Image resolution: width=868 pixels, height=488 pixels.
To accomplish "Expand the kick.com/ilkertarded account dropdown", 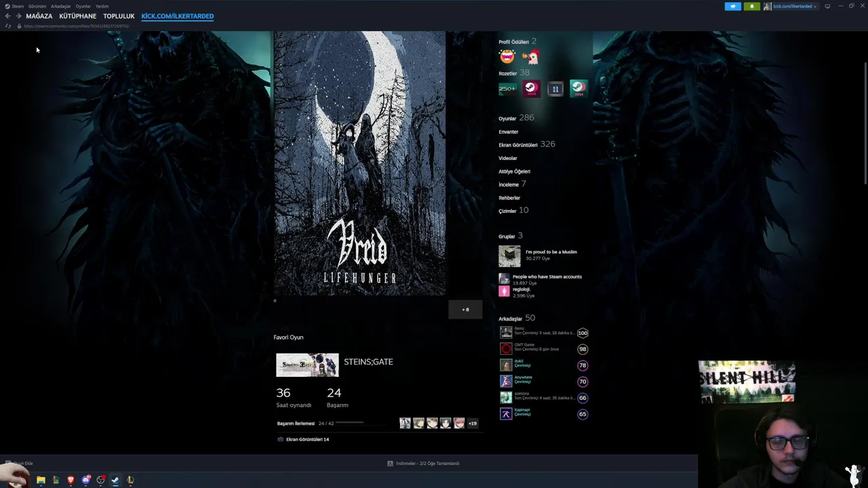I will (x=791, y=6).
